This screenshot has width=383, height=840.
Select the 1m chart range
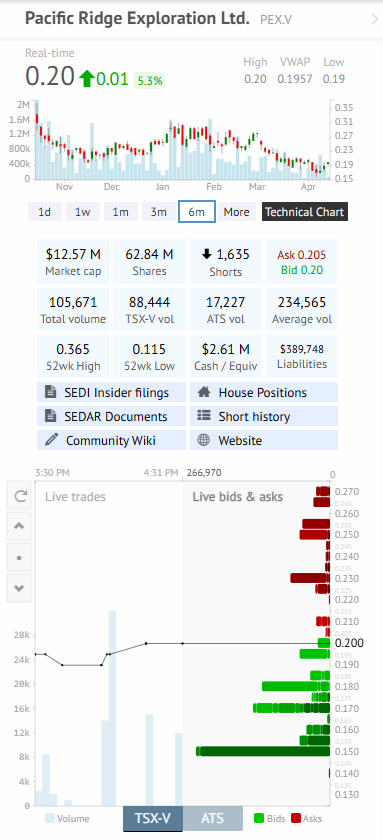[x=121, y=212]
